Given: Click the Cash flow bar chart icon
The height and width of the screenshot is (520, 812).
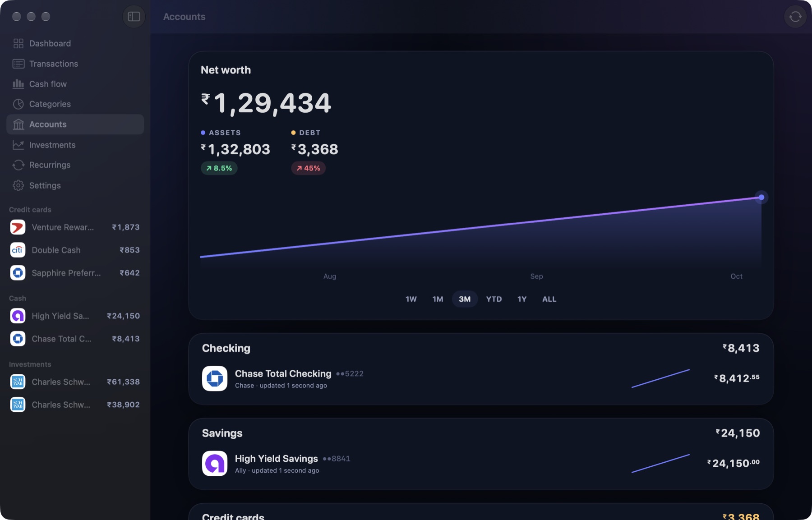Looking at the screenshot, I should [18, 84].
